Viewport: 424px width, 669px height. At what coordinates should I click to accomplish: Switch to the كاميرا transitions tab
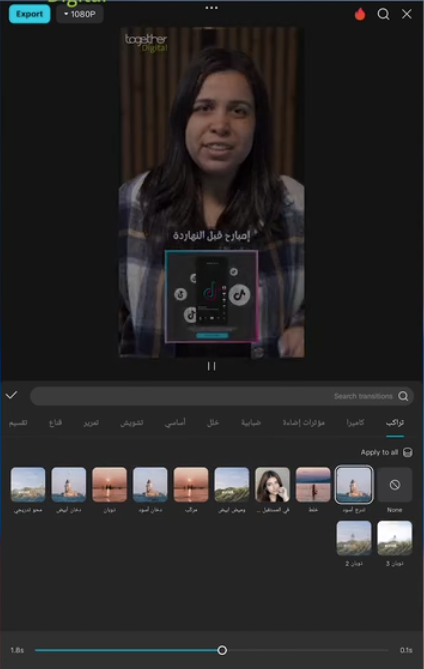coord(355,422)
